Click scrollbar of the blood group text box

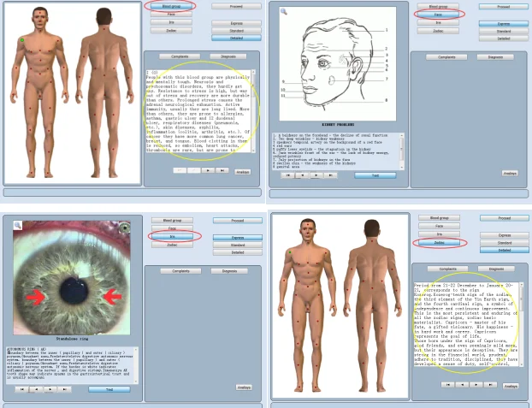(251, 111)
